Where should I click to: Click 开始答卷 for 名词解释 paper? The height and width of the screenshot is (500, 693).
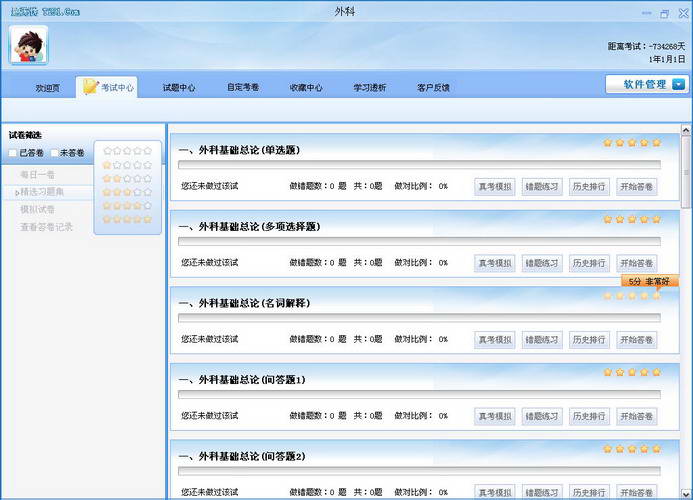pyautogui.click(x=636, y=340)
